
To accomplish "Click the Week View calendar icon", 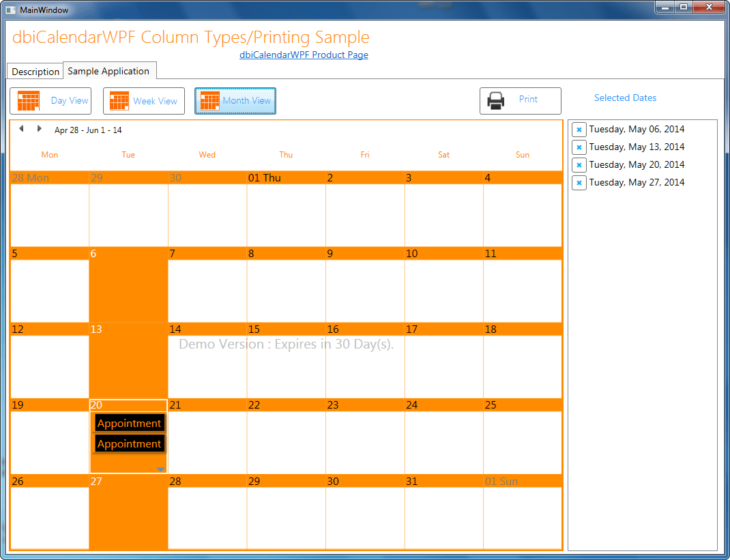I will pos(119,101).
